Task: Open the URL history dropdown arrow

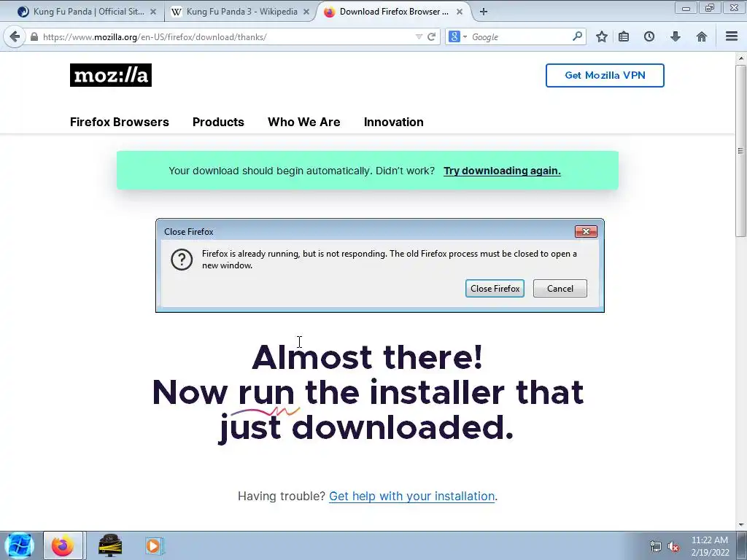Action: coord(419,36)
